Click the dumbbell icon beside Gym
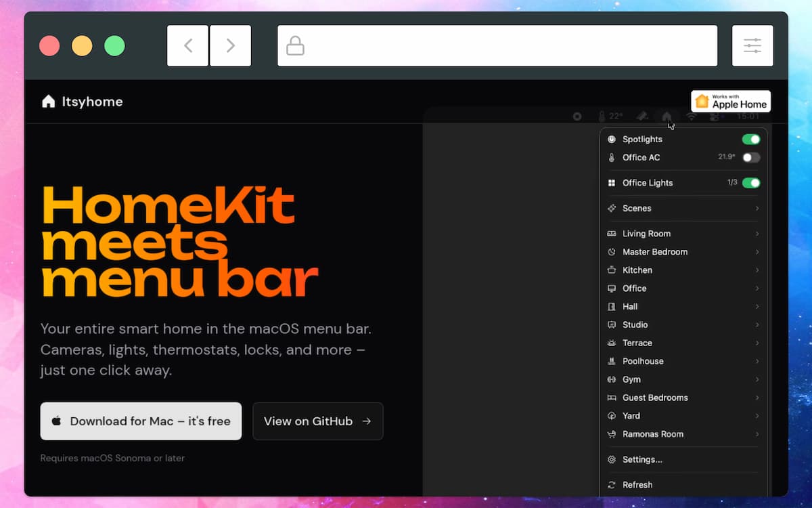The height and width of the screenshot is (508, 812). [612, 379]
